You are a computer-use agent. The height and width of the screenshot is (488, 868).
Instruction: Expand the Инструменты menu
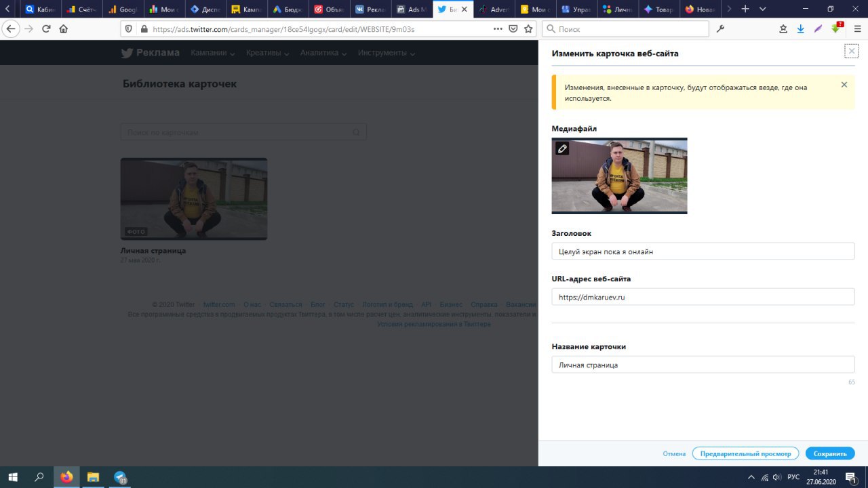click(387, 53)
